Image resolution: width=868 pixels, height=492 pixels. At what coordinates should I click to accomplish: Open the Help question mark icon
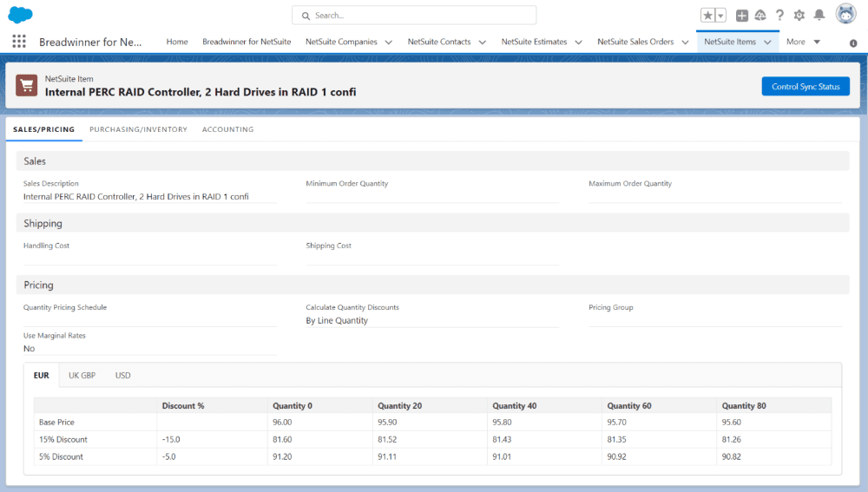779,16
